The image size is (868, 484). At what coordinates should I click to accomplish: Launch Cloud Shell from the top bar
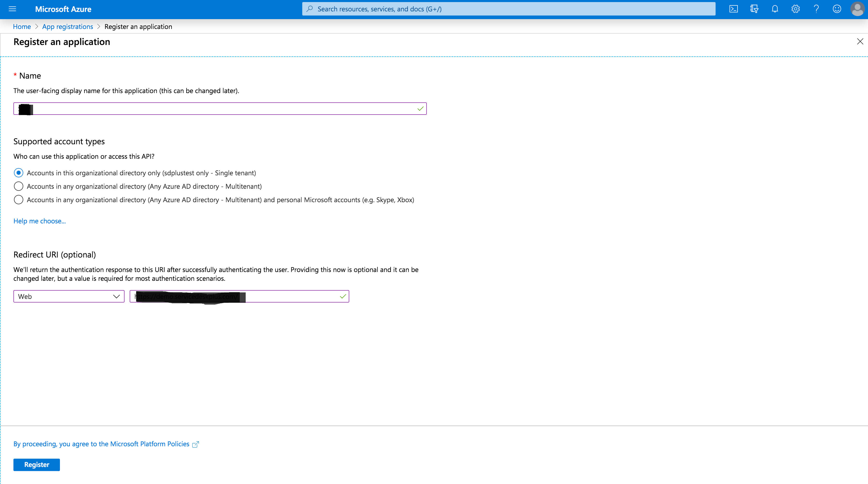click(734, 9)
